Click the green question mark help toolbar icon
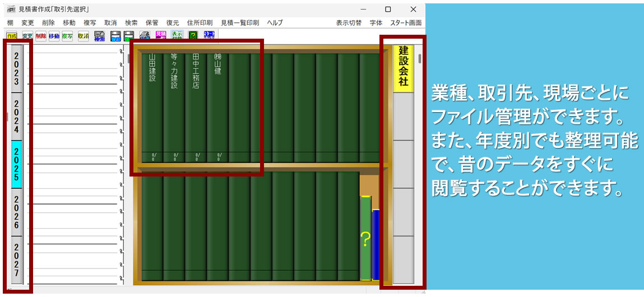Image resolution: width=644 pixels, height=297 pixels. pyautogui.click(x=193, y=36)
